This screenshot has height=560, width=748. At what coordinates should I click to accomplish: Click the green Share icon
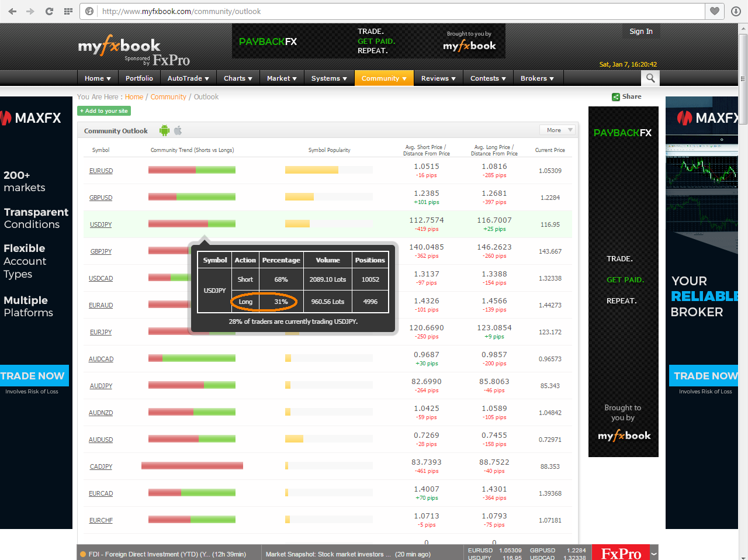tap(616, 97)
